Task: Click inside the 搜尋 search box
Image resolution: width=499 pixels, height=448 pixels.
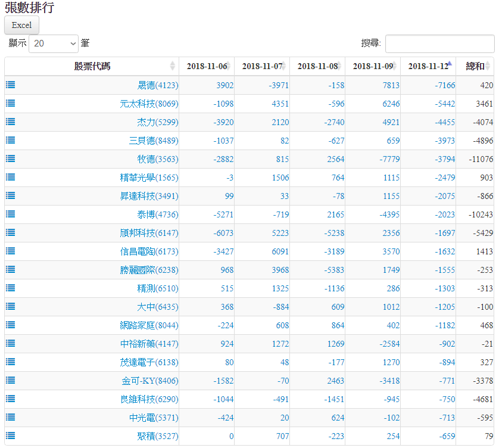Action: coord(439,43)
